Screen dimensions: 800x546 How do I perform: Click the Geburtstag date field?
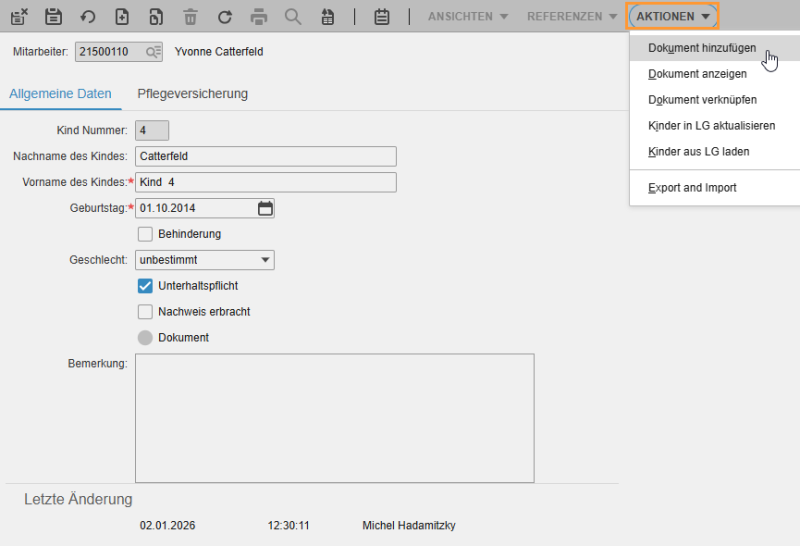205,208
